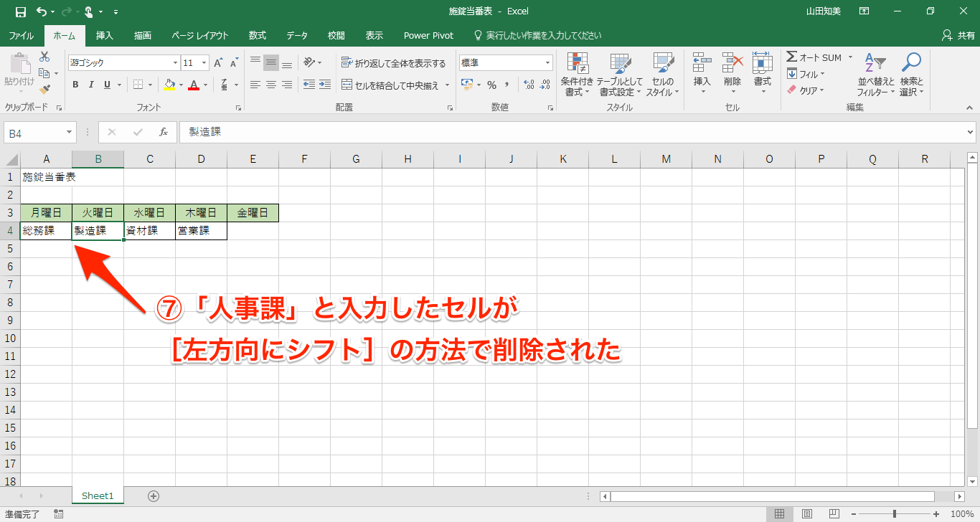Click the Tell Me search box
This screenshot has height=522, width=980.
pyautogui.click(x=538, y=35)
